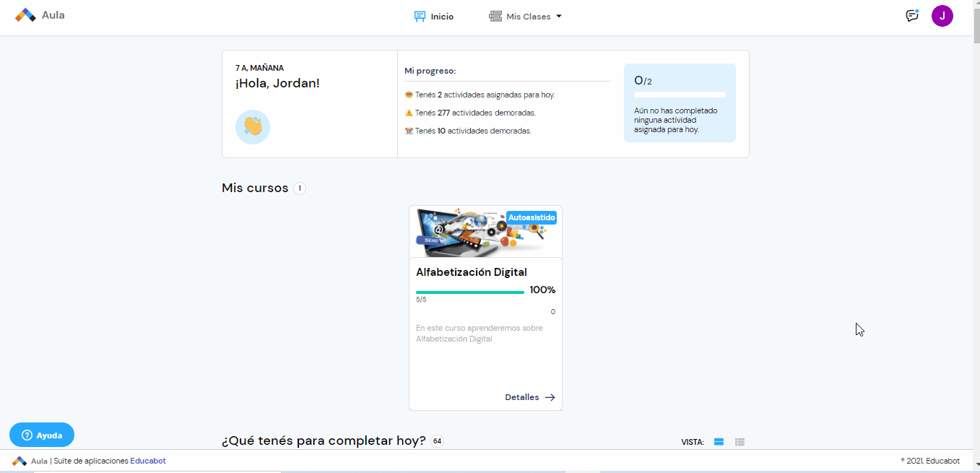This screenshot has height=473, width=980.
Task: Click the Jordan profile avatar icon
Action: pyautogui.click(x=942, y=15)
